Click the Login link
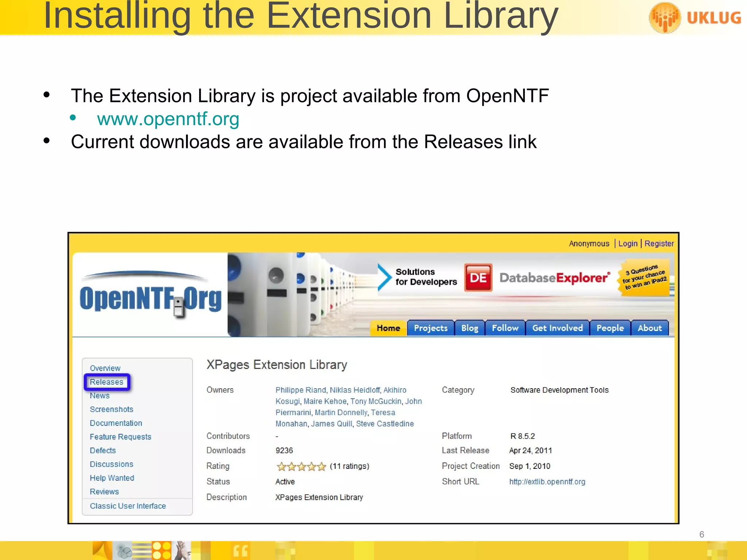The image size is (747, 560). click(628, 244)
